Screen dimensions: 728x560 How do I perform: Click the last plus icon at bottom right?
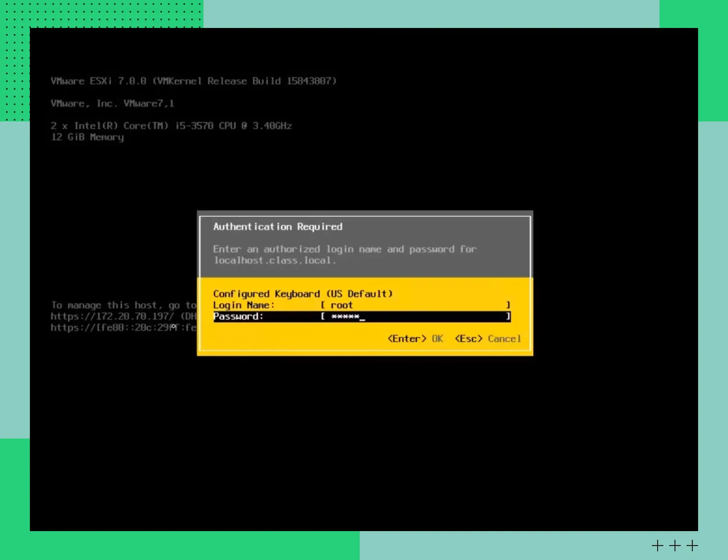pyautogui.click(x=692, y=546)
